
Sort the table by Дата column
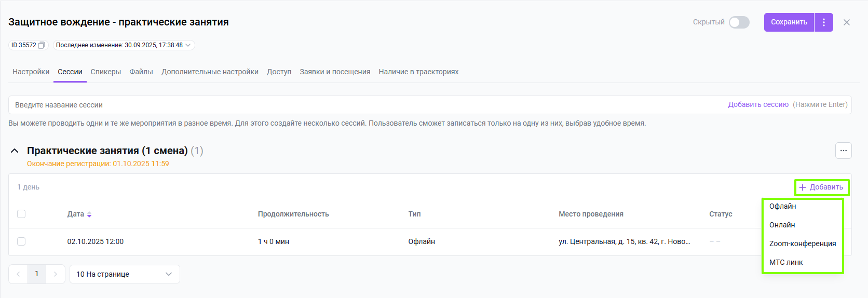[x=89, y=214]
